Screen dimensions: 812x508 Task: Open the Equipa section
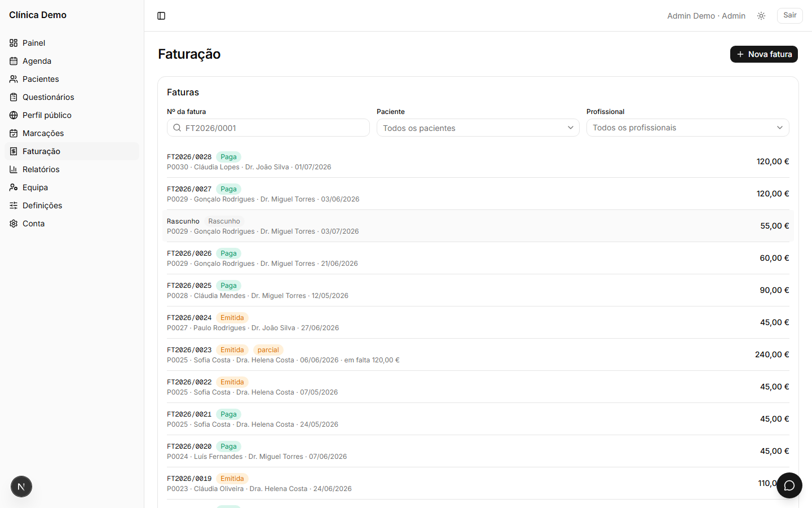72,187
